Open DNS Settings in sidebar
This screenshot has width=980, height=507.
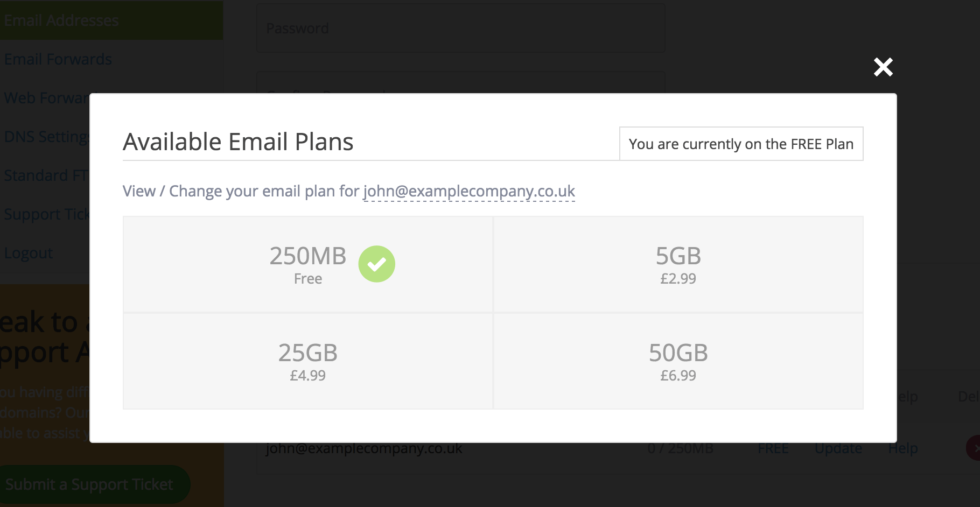[x=45, y=137]
